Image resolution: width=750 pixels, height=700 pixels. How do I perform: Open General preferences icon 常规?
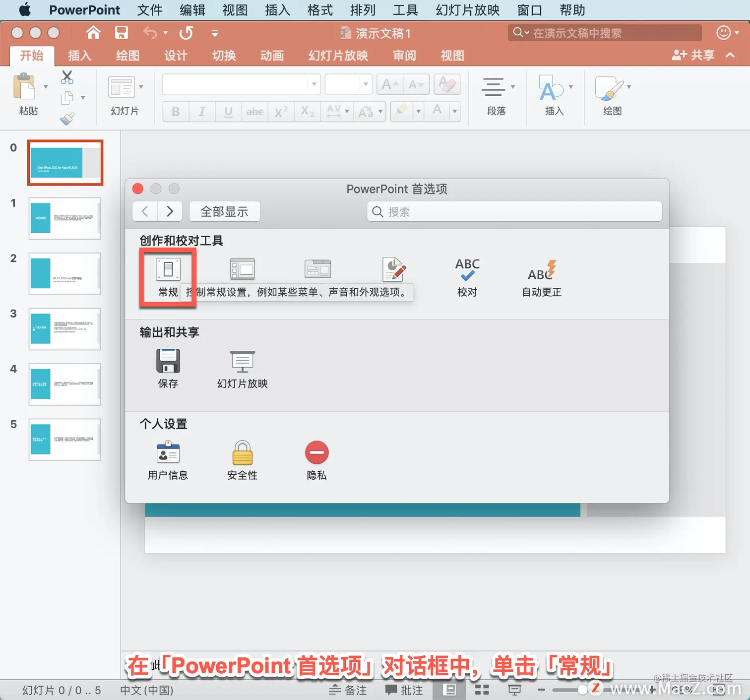(168, 278)
